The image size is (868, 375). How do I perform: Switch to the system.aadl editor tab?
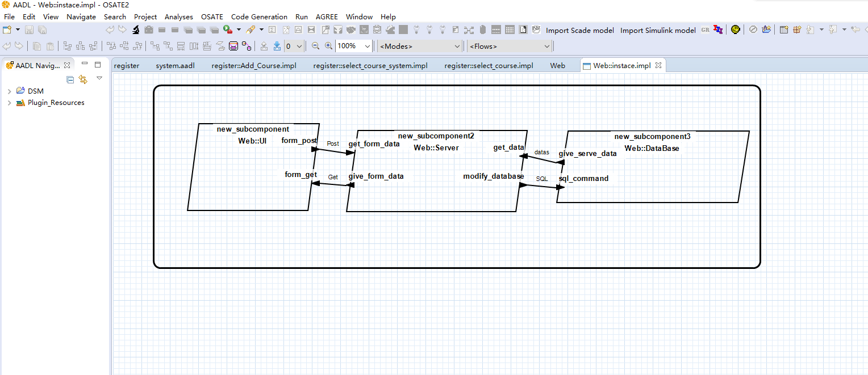[175, 66]
